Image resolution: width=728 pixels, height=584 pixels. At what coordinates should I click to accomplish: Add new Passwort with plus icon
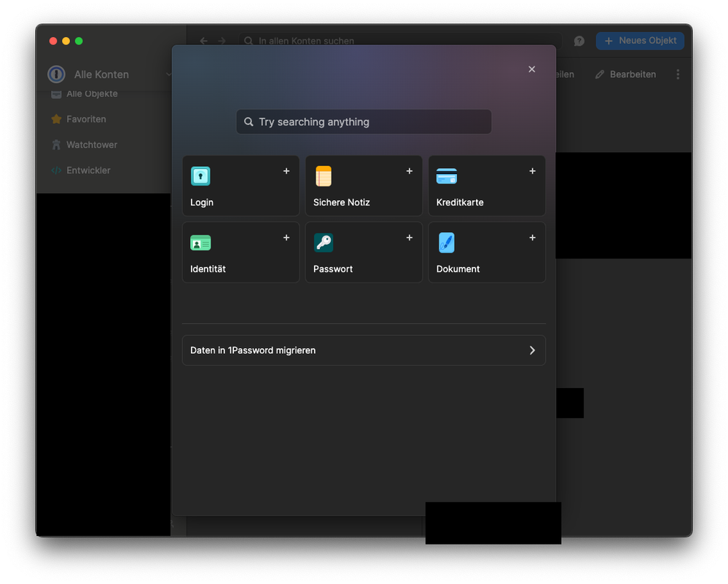[410, 237]
